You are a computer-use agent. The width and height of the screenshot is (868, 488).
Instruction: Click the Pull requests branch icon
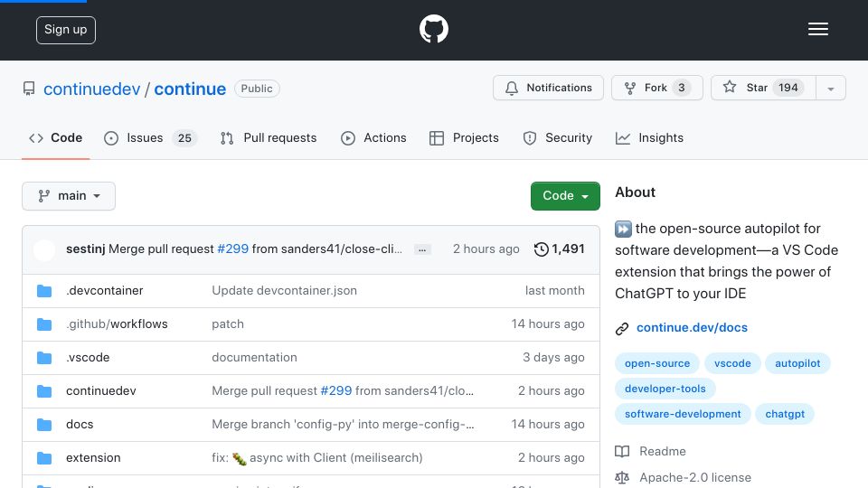[x=227, y=138]
